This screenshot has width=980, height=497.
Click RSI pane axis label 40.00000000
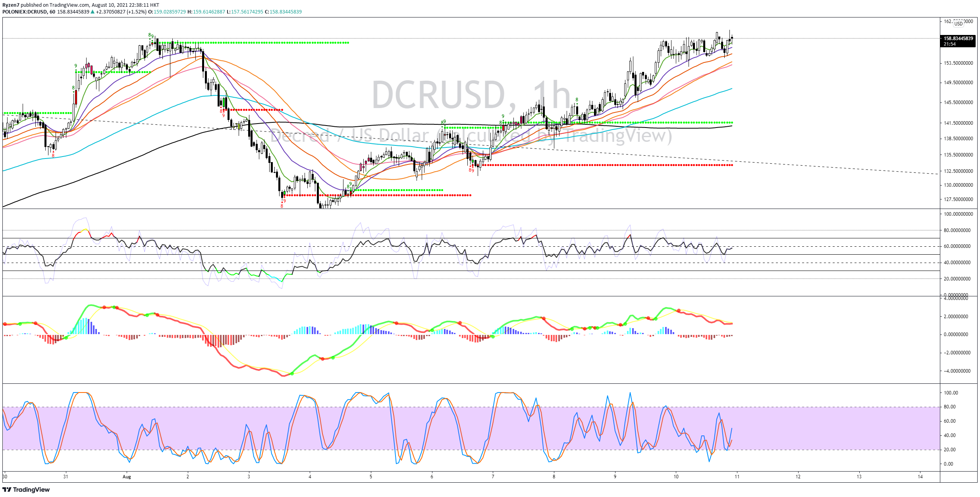click(x=957, y=263)
